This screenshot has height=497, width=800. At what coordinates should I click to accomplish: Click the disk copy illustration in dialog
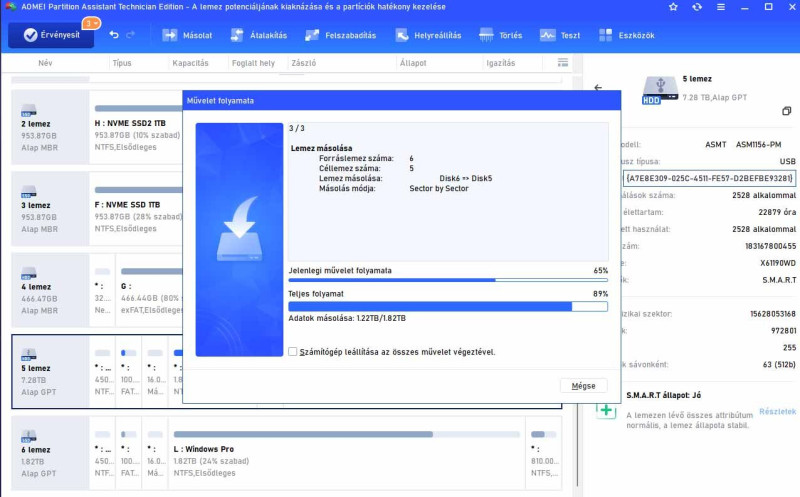(x=239, y=239)
